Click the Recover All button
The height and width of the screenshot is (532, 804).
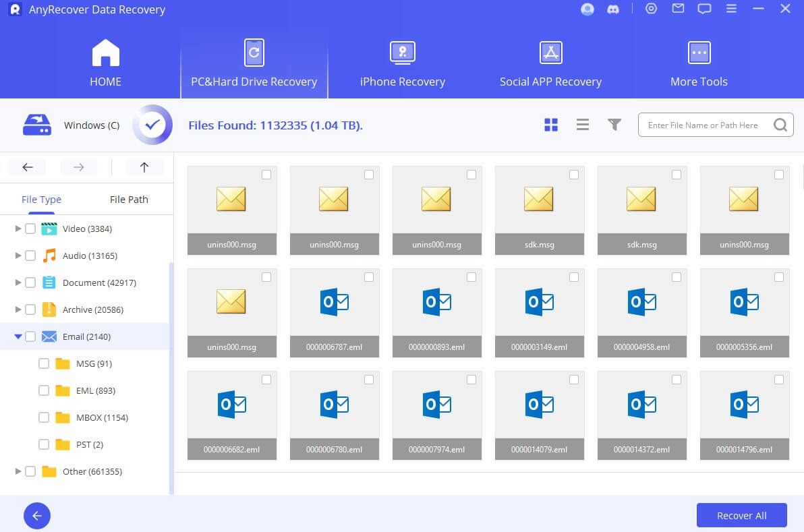point(741,515)
